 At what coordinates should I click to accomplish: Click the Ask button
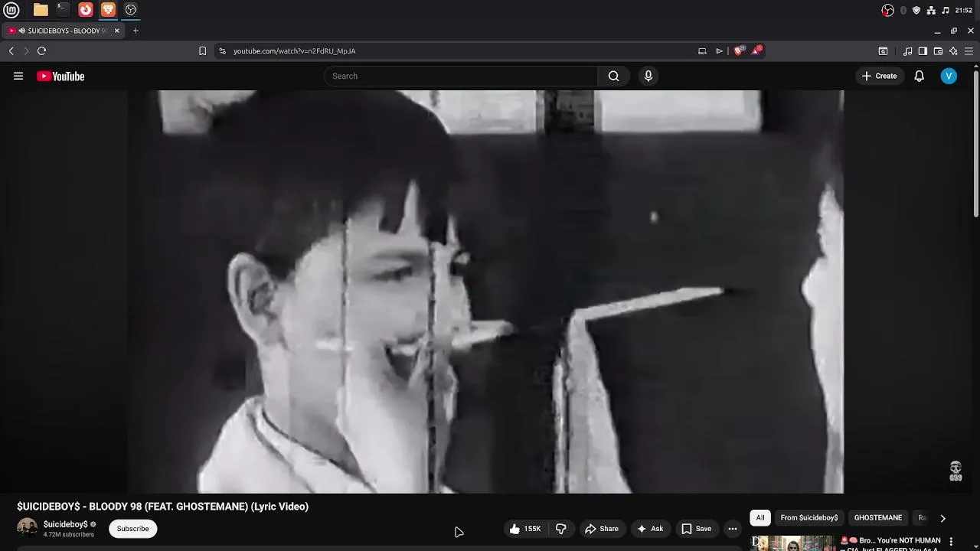coord(650,529)
